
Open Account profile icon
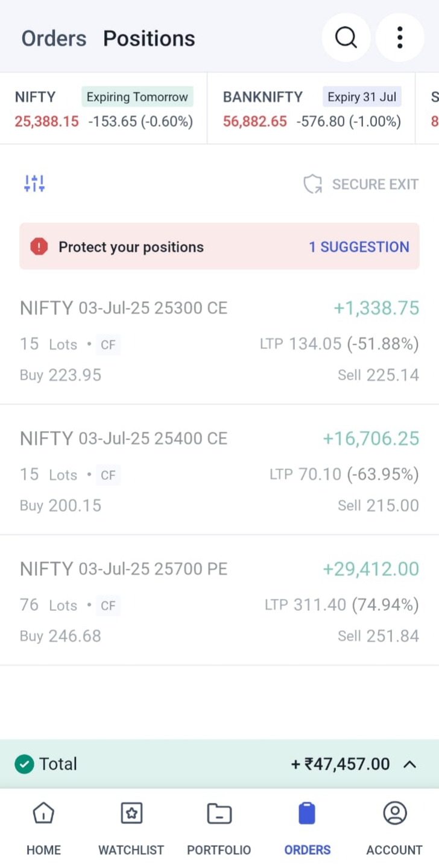pos(394,814)
